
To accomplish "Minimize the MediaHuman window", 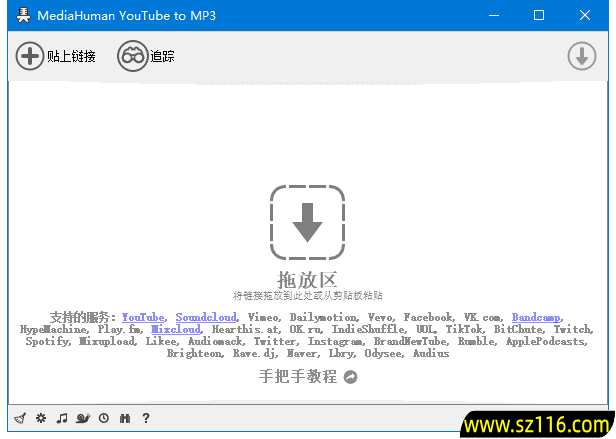I will click(493, 16).
